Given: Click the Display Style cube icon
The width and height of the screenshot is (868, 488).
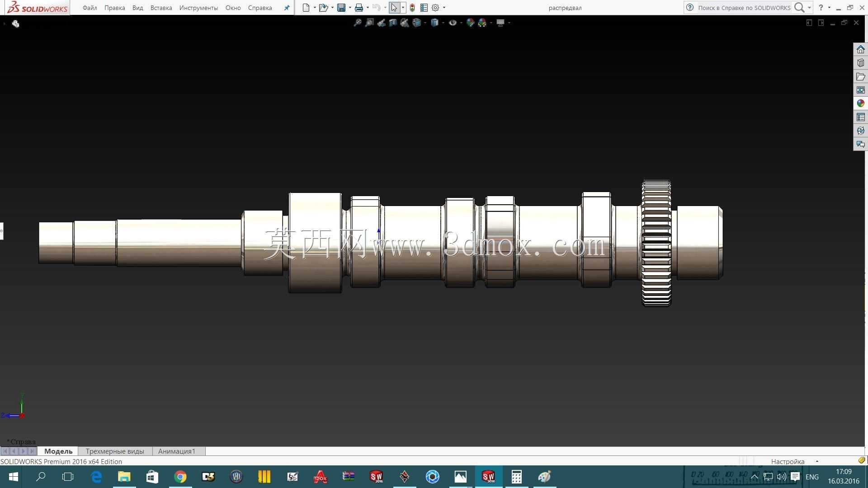Looking at the screenshot, I should [434, 23].
